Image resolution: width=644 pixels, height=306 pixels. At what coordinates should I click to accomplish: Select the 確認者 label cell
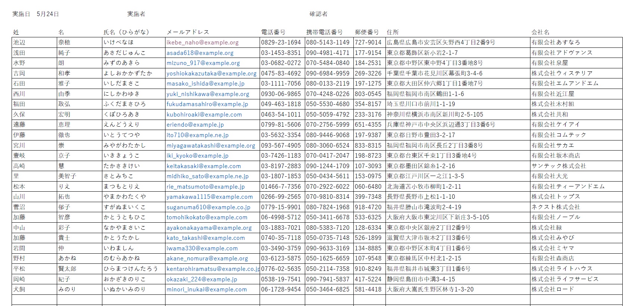318,14
